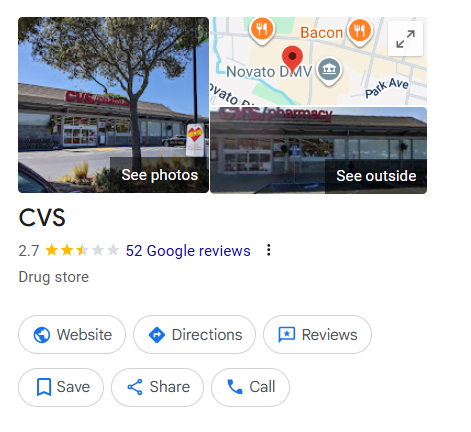
Task: View the See photos thumbnail
Action: point(113,105)
